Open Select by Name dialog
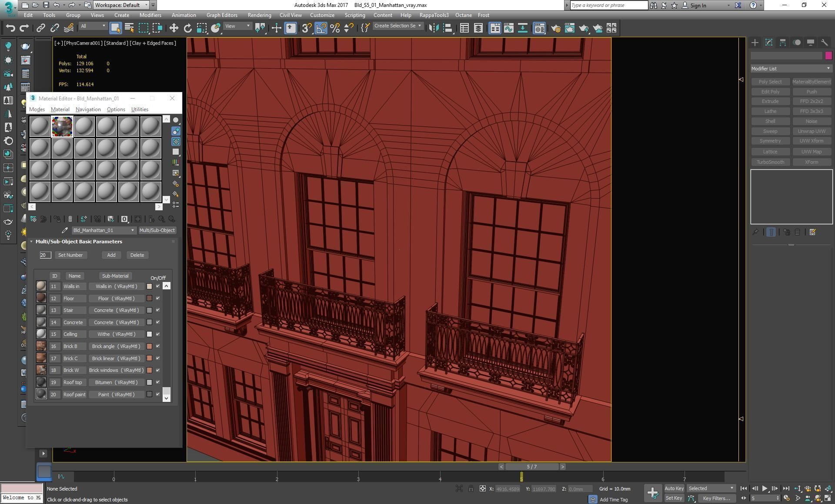The width and height of the screenshot is (835, 504). [129, 28]
